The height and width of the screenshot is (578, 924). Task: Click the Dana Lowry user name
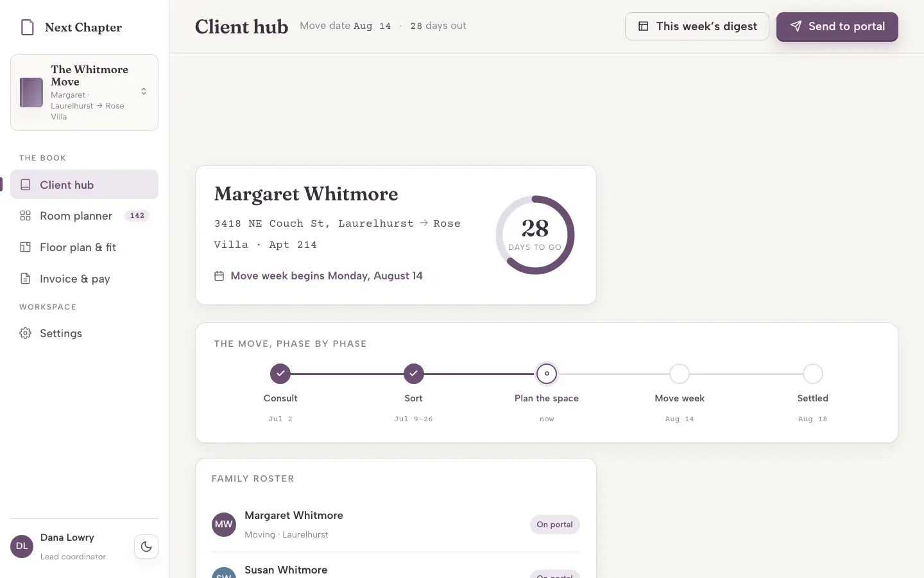tap(67, 538)
